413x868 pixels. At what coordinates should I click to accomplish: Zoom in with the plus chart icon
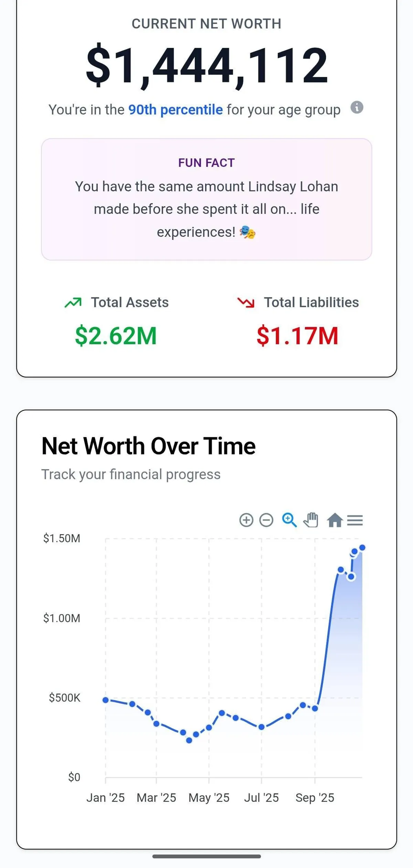tap(246, 520)
